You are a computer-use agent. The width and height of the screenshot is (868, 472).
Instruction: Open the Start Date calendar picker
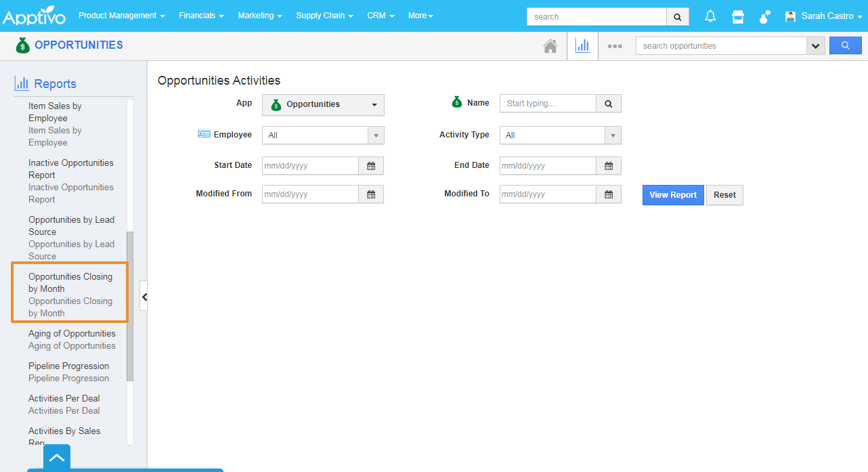click(x=371, y=166)
